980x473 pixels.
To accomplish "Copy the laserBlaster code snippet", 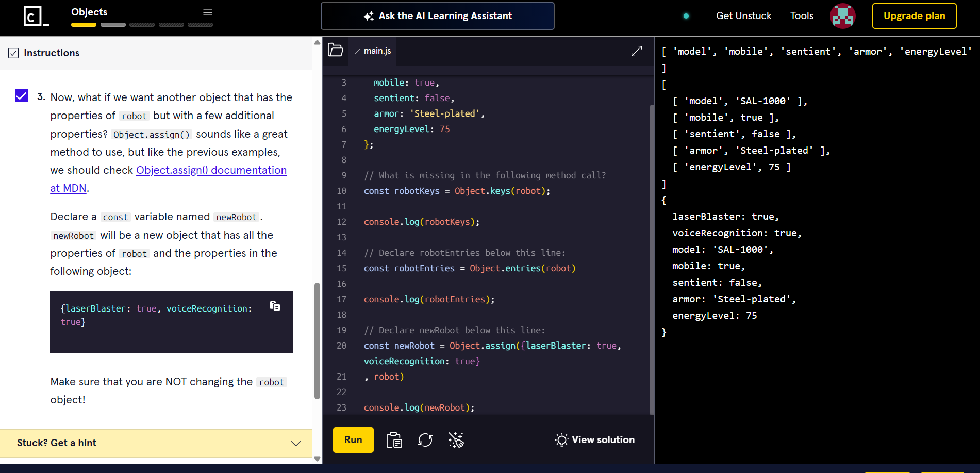I will click(275, 306).
